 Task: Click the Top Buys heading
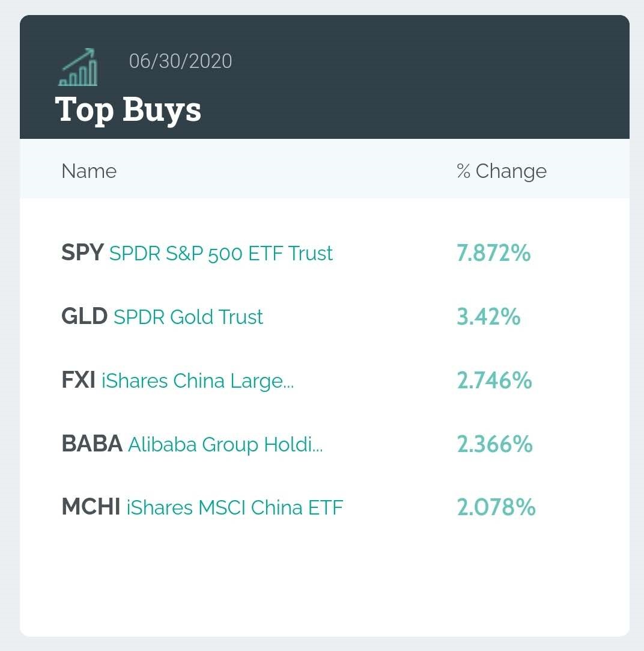[128, 109]
